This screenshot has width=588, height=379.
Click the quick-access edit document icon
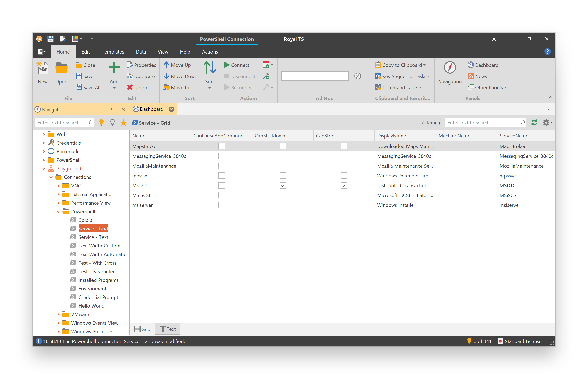pyautogui.click(x=63, y=39)
